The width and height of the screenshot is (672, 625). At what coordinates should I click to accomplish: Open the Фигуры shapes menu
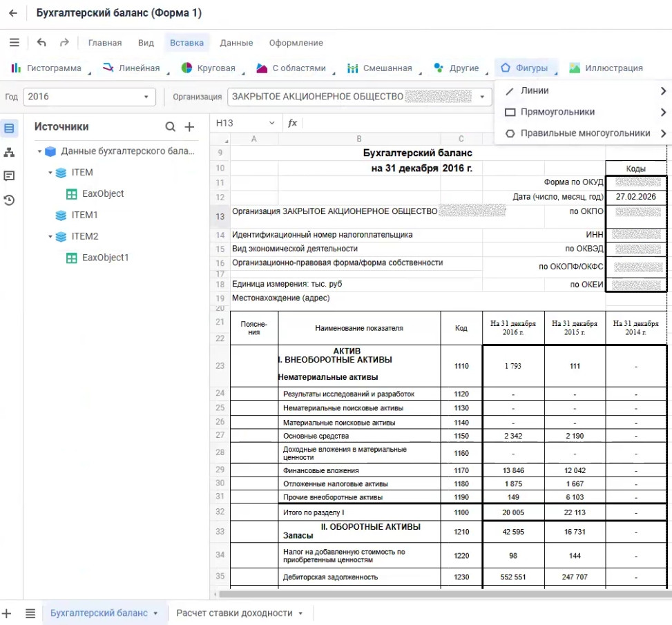pyautogui.click(x=528, y=68)
